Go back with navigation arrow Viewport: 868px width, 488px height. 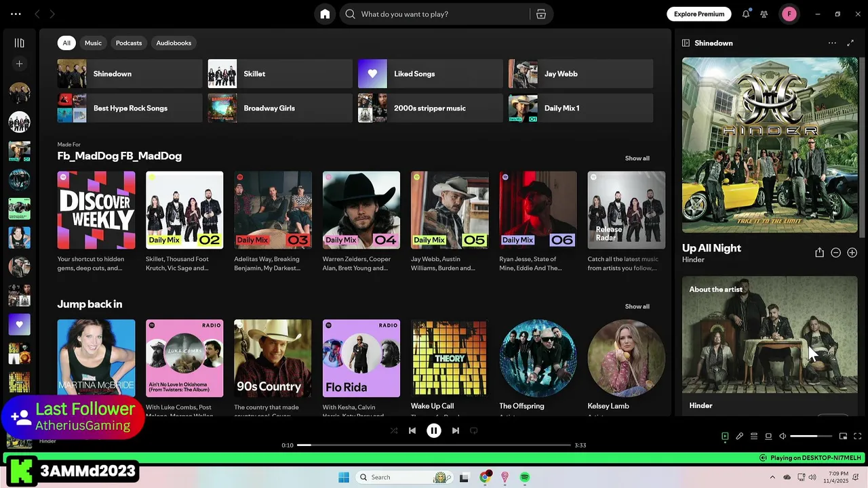pos(37,14)
